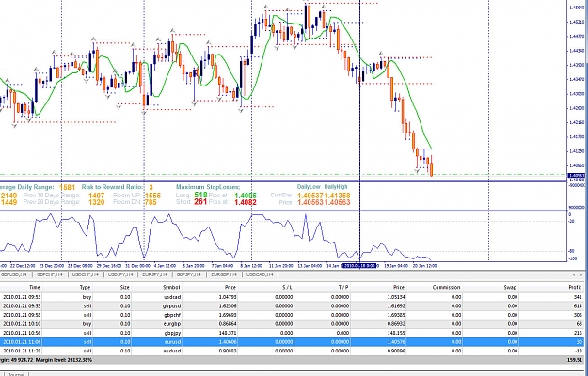Open the USDCAD,H4 chart tab

[x=261, y=274]
